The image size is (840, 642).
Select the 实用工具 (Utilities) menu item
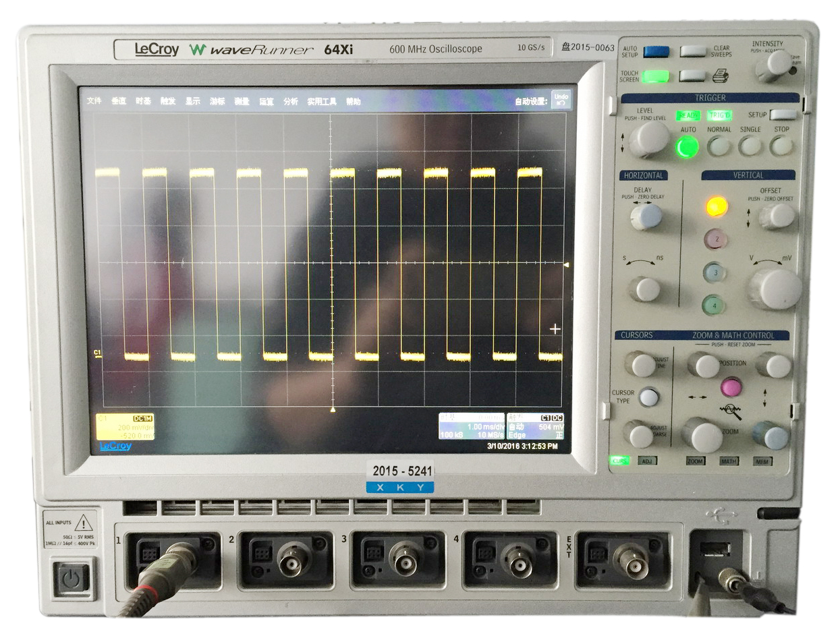(x=322, y=102)
